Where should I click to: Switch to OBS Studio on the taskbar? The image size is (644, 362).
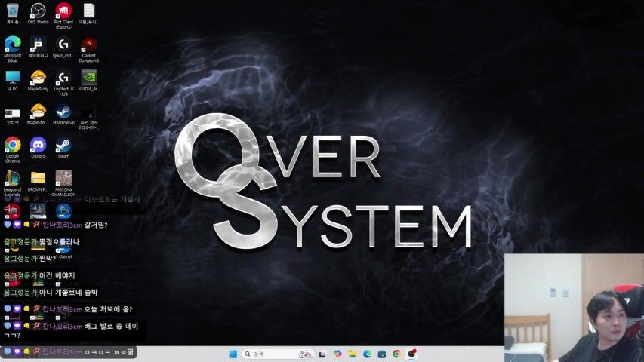[411, 354]
